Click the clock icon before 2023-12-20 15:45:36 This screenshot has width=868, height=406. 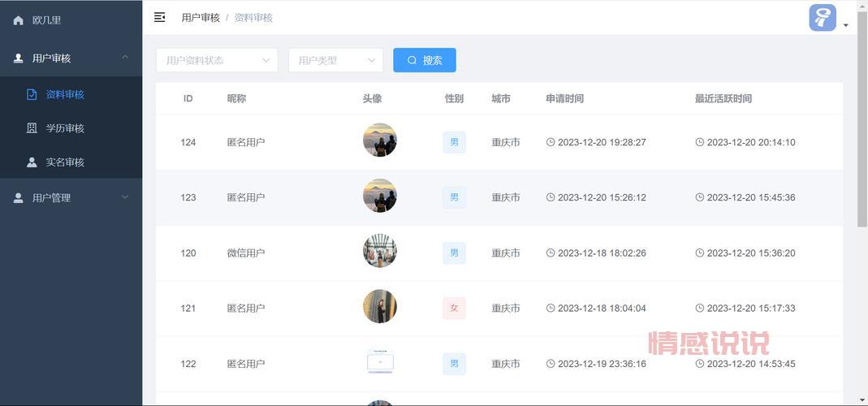(700, 197)
